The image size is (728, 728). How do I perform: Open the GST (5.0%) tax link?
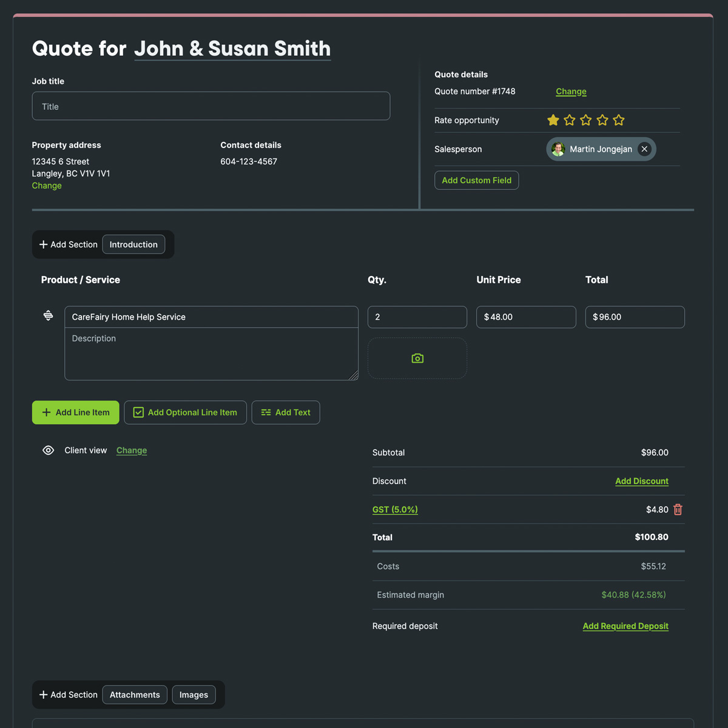click(x=395, y=510)
